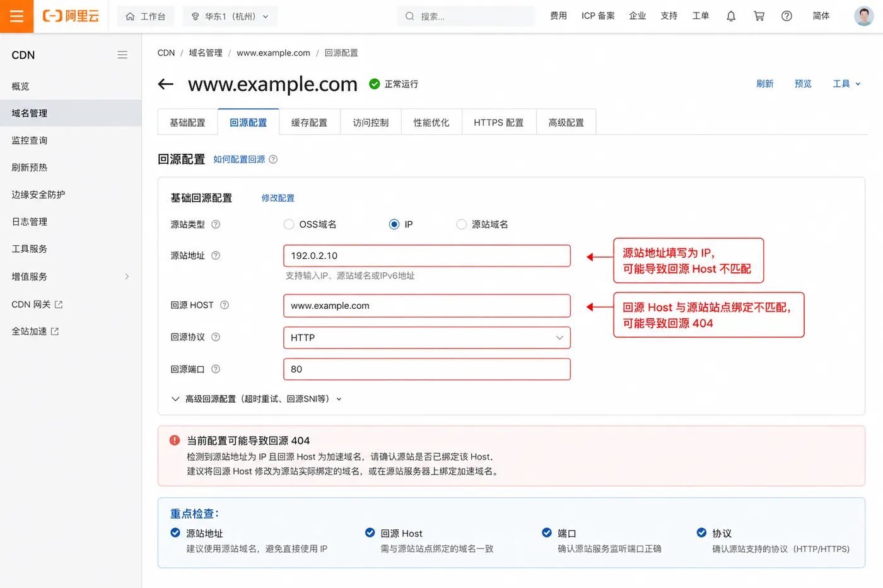This screenshot has height=588, width=883.
Task: Go back using the arrow beside www.example.com
Action: pyautogui.click(x=166, y=84)
